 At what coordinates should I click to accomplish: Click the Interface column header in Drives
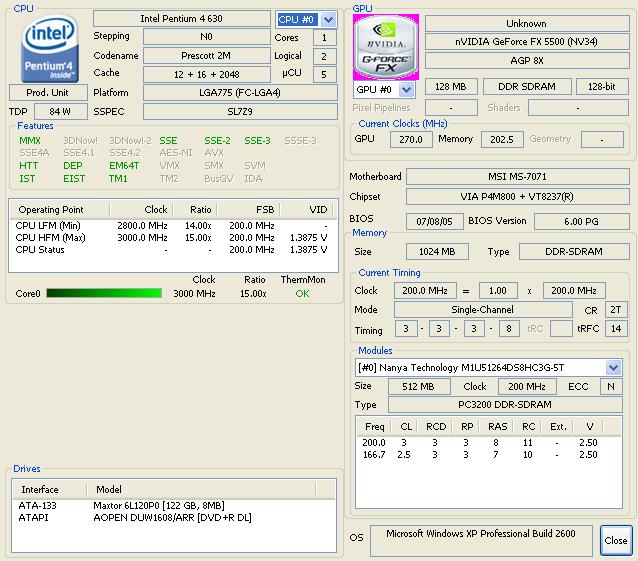coord(50,489)
